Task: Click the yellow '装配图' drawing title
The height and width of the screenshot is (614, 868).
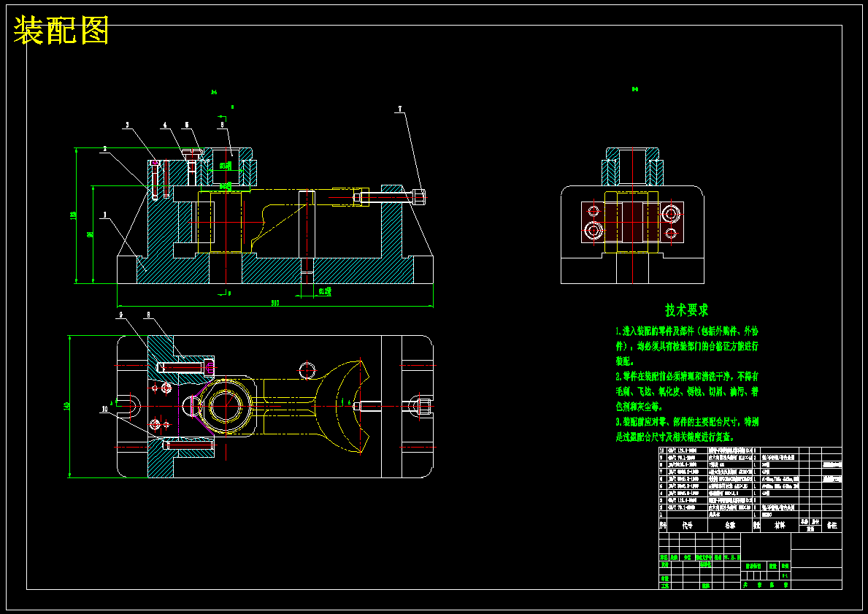Action: point(61,31)
